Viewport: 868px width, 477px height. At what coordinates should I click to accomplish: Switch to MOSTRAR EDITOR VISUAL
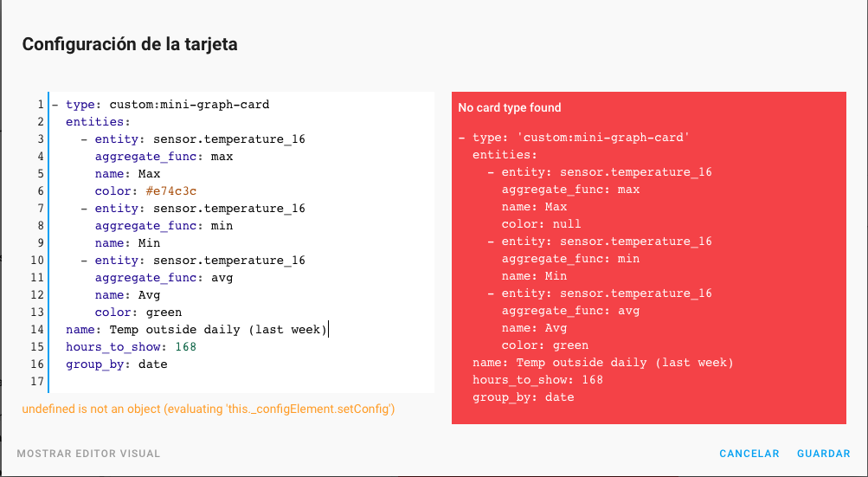[88, 453]
